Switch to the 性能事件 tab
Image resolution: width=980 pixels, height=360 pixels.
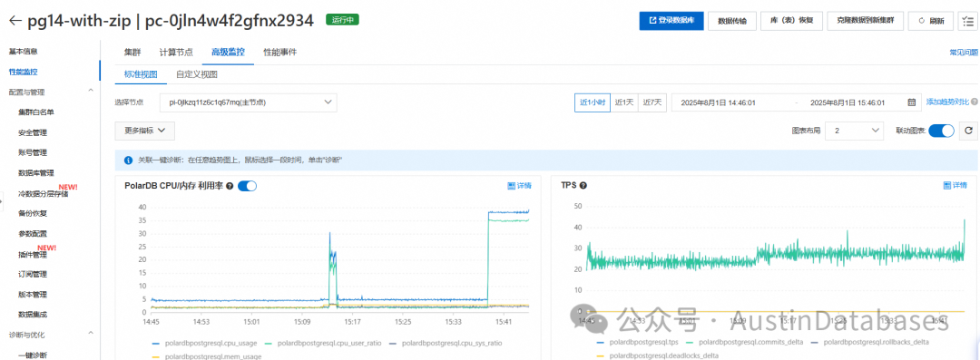(x=280, y=52)
